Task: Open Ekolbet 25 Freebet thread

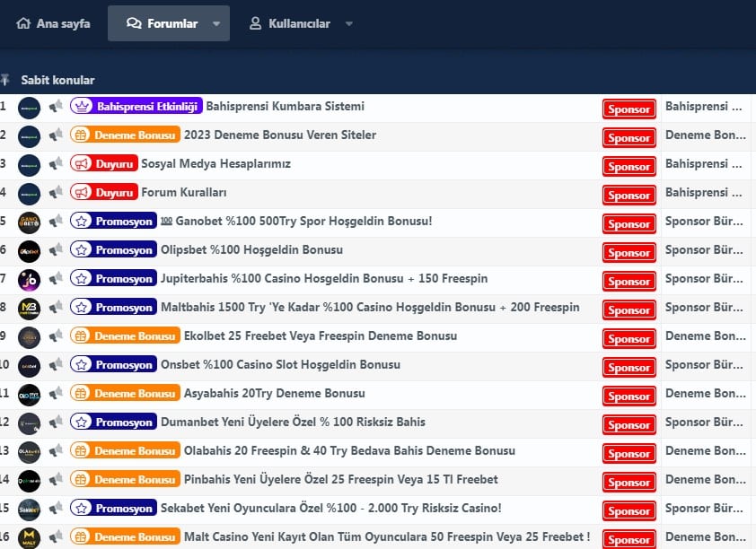Action: click(321, 335)
